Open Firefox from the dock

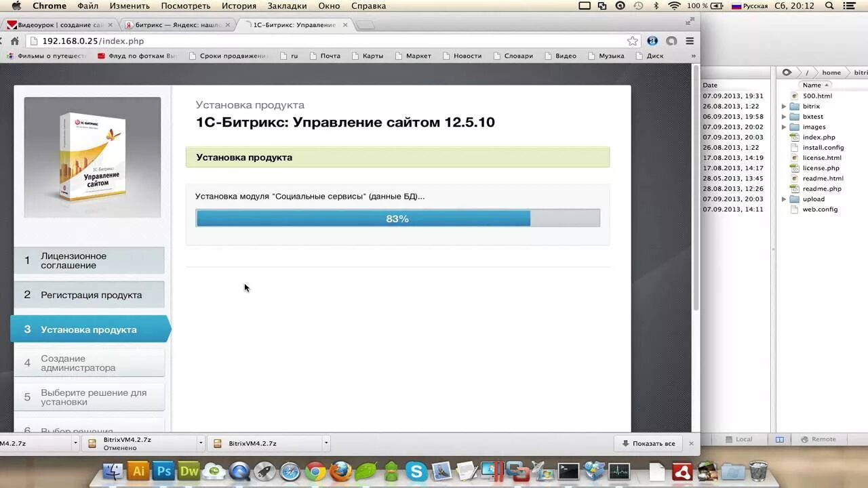click(340, 471)
